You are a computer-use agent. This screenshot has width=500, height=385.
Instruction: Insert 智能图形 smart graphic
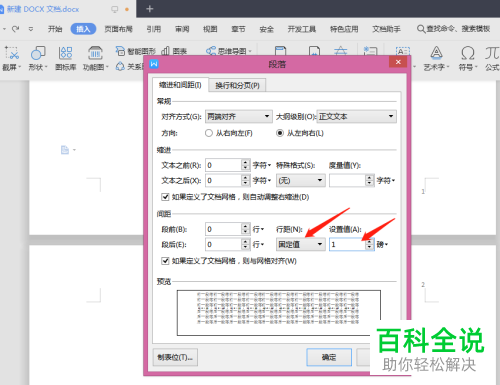click(136, 51)
